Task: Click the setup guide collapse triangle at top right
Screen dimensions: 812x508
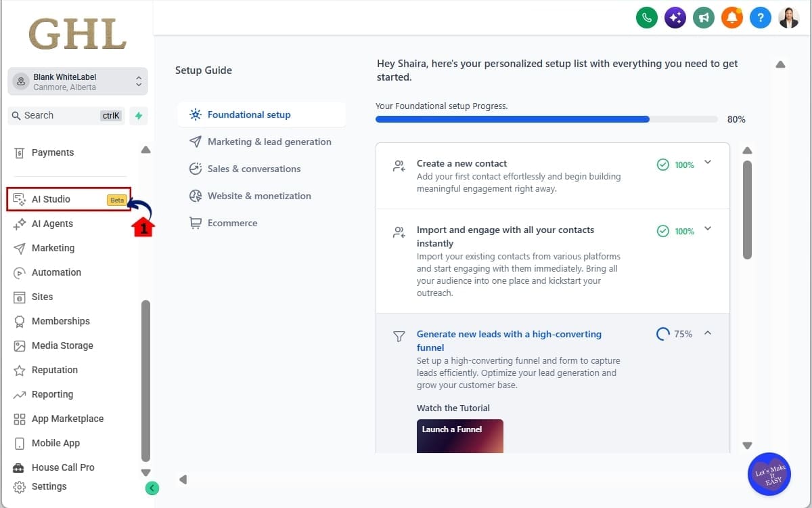Action: [x=780, y=65]
